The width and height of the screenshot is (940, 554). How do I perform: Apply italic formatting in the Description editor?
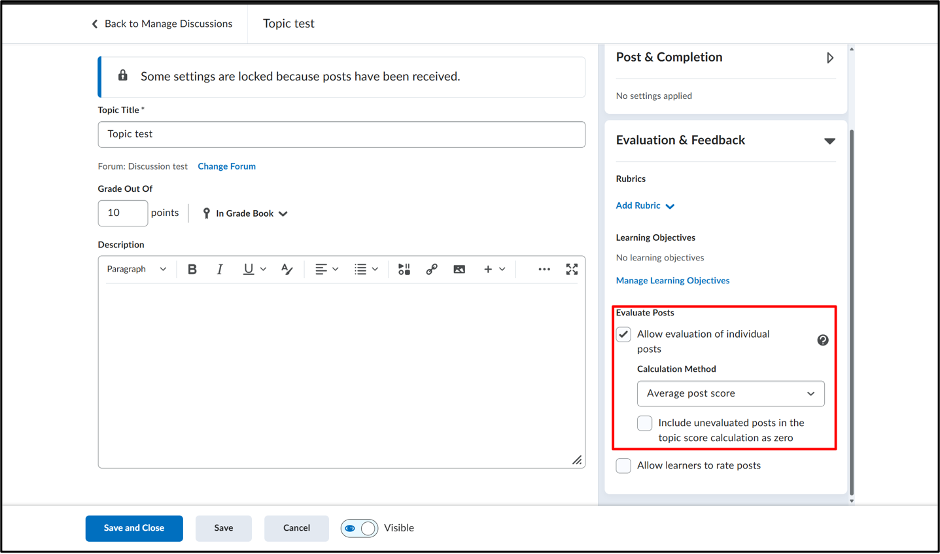coord(220,269)
